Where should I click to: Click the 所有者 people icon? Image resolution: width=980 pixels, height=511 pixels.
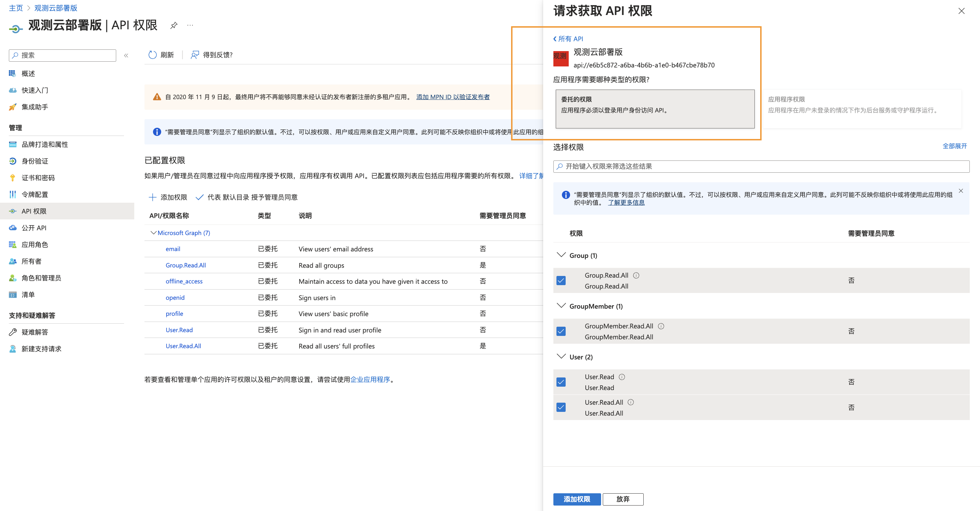click(13, 261)
